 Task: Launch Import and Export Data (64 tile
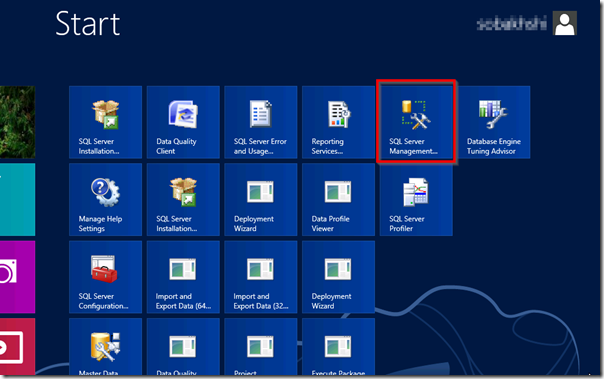tap(183, 277)
